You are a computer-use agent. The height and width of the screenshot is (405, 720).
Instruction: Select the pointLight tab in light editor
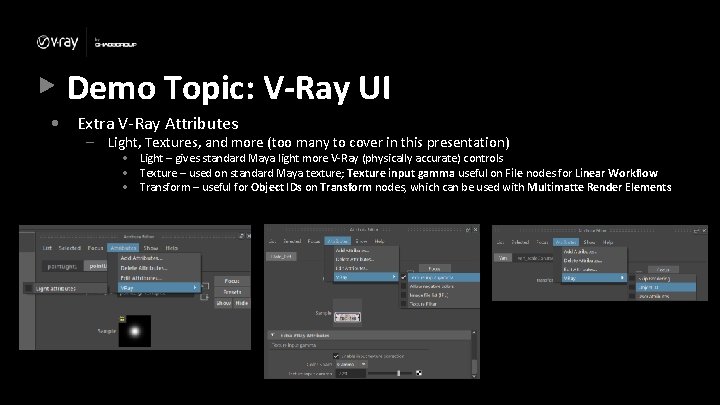[x=62, y=266]
